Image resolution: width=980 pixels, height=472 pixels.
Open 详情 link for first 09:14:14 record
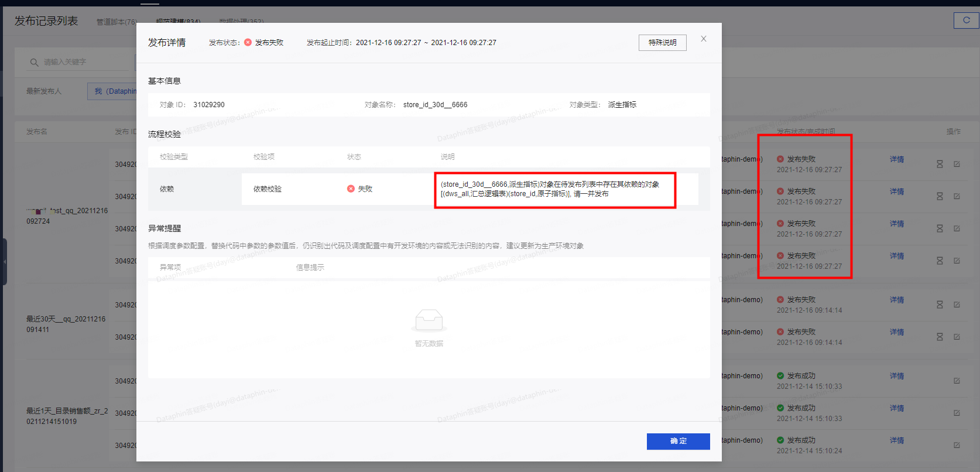(x=896, y=300)
